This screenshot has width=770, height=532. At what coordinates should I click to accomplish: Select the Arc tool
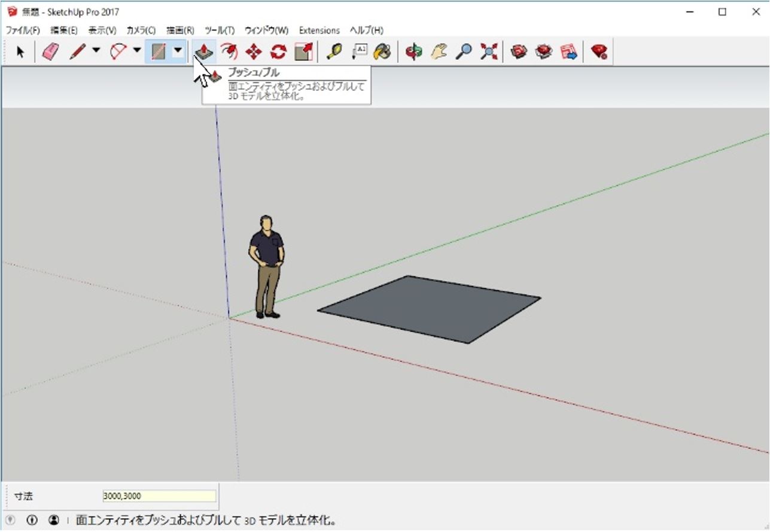click(118, 52)
